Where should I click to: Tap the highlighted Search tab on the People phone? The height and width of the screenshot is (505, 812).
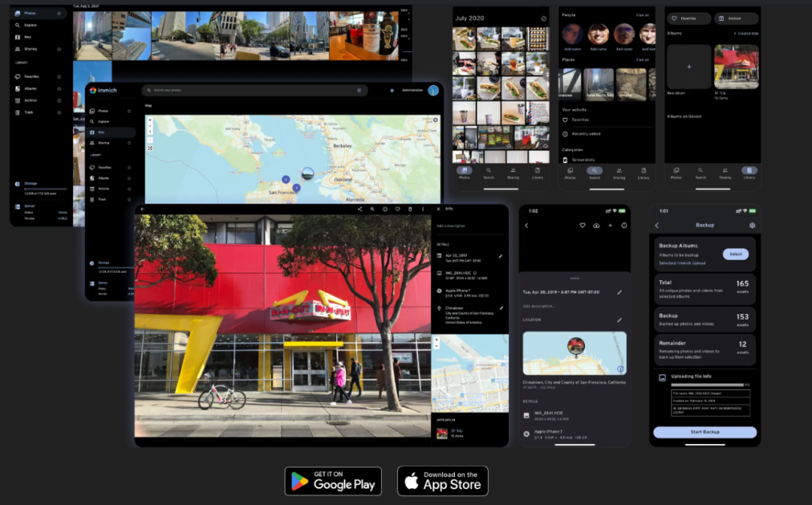coord(595,173)
